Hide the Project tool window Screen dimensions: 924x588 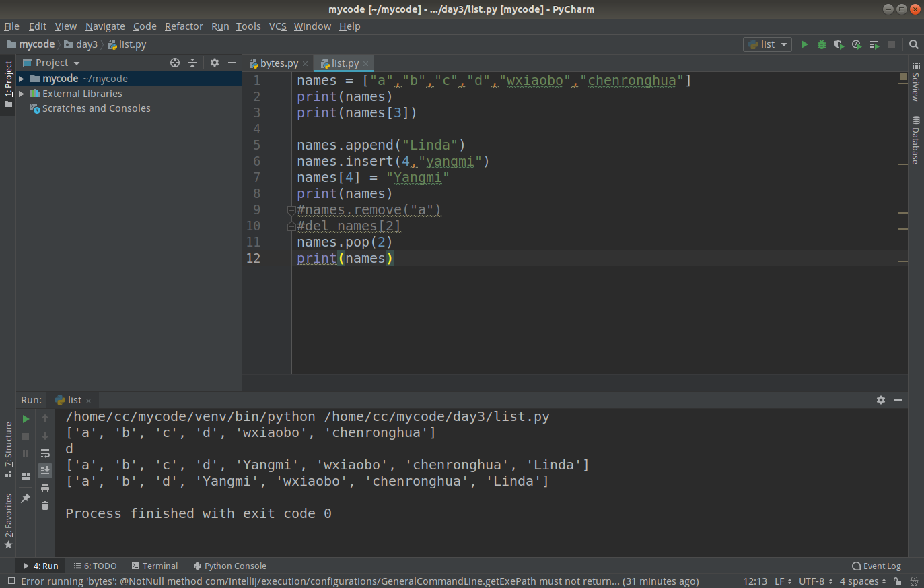coord(232,63)
